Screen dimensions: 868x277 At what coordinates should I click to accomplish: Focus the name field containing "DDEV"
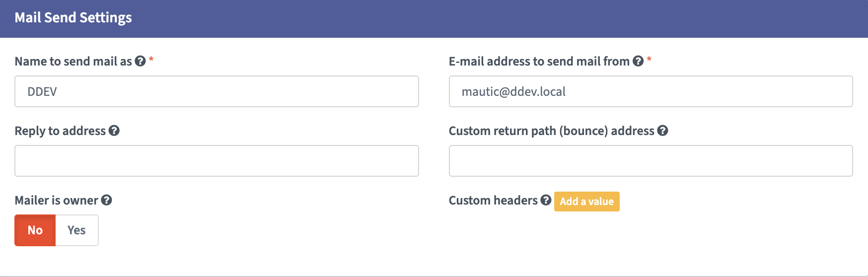[x=217, y=91]
